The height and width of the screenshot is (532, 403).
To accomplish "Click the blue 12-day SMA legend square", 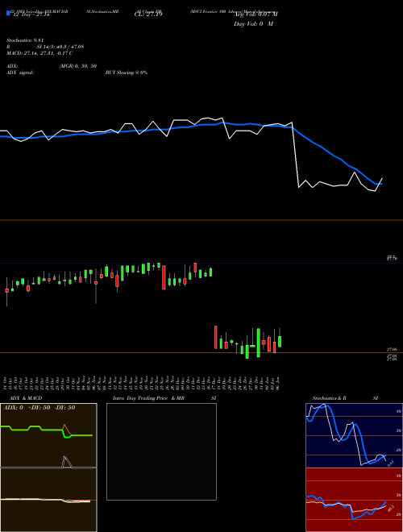I will 8,13.
